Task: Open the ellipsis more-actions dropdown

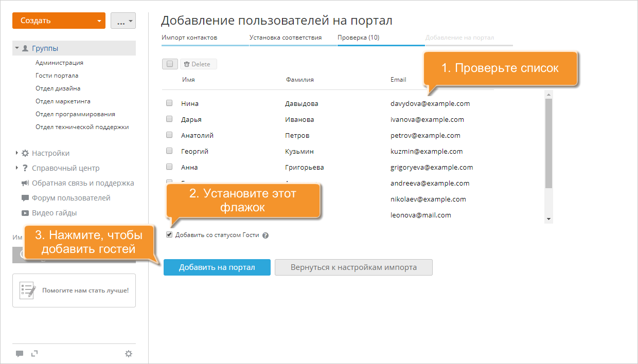Action: 123,21
